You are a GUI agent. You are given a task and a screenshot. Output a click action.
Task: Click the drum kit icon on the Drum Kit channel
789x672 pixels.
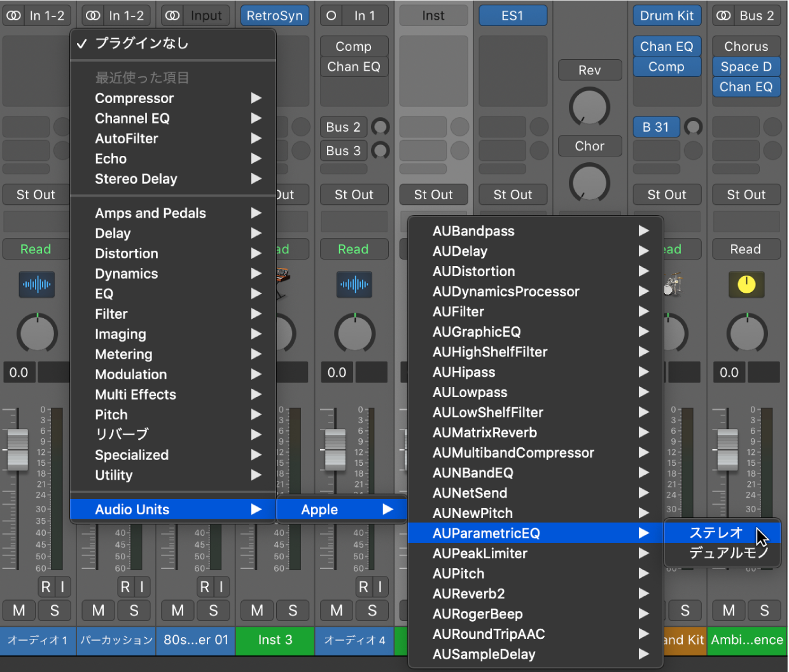[667, 284]
